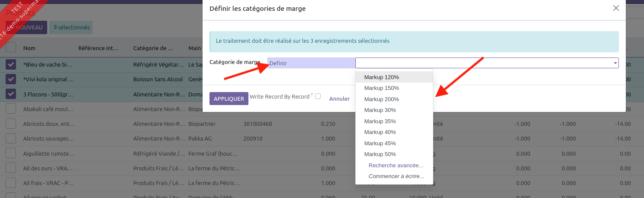Select Markup 50% from dropdown
This screenshot has width=644, height=198.
(380, 154)
